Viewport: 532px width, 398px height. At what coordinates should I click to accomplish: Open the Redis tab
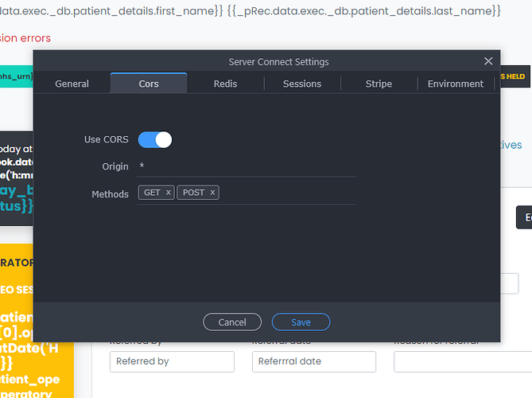click(x=225, y=84)
